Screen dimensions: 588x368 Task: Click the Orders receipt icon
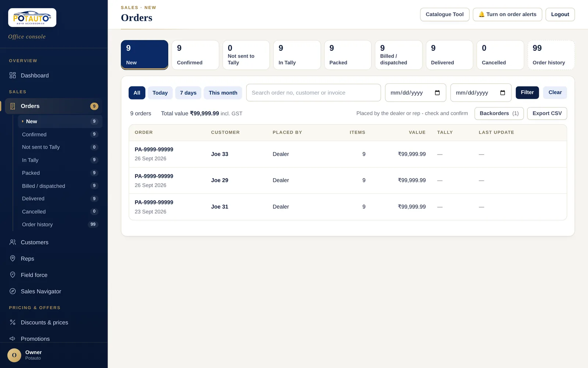click(x=12, y=106)
